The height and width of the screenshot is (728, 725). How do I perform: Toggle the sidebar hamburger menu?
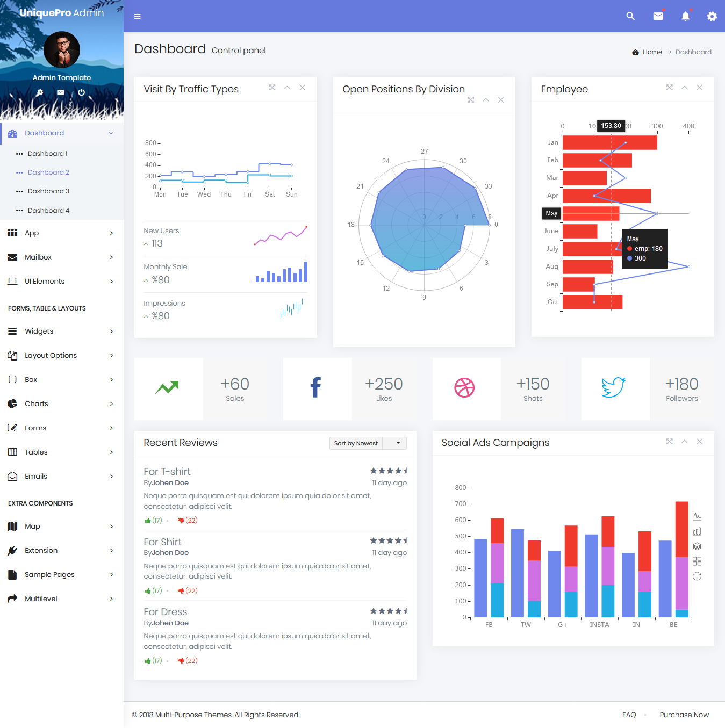point(138,16)
